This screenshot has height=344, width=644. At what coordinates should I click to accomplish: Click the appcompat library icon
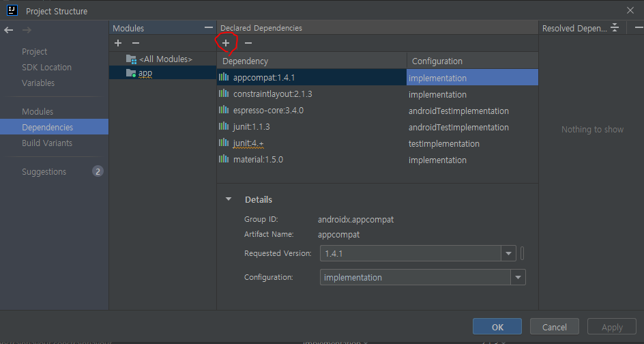[x=224, y=77]
